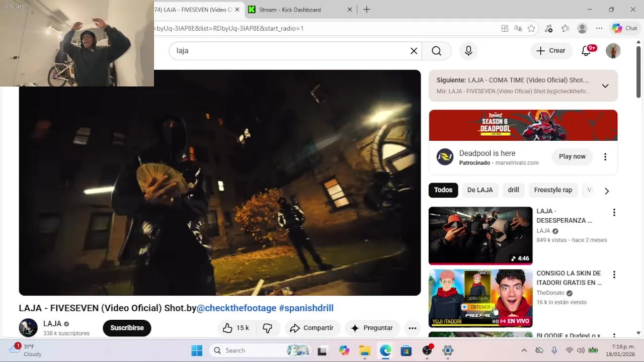Open the LAJA channel avatar
This screenshot has width=644, height=362.
point(28,328)
